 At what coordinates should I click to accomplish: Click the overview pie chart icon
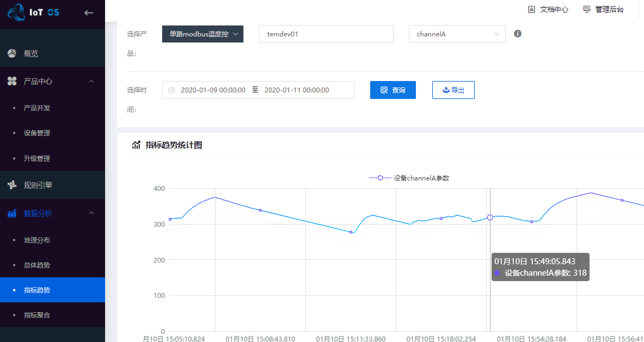12,53
